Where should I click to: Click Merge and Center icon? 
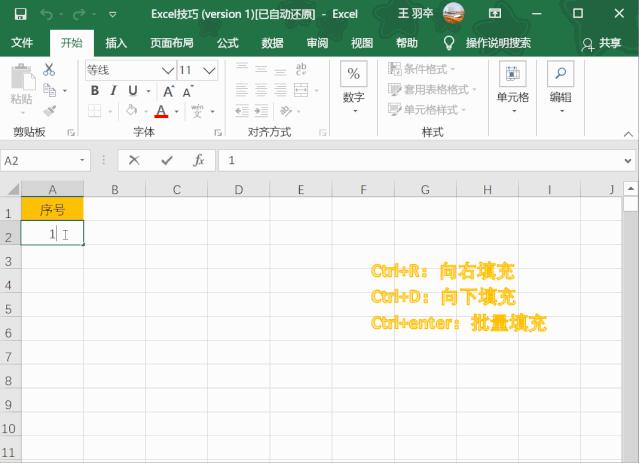pyautogui.click(x=301, y=90)
